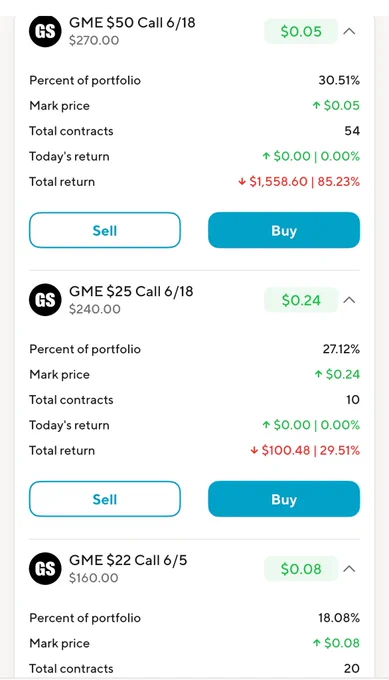Click the GS logo beside GME $25 Call
This screenshot has height=680, width=389.
pyautogui.click(x=45, y=300)
